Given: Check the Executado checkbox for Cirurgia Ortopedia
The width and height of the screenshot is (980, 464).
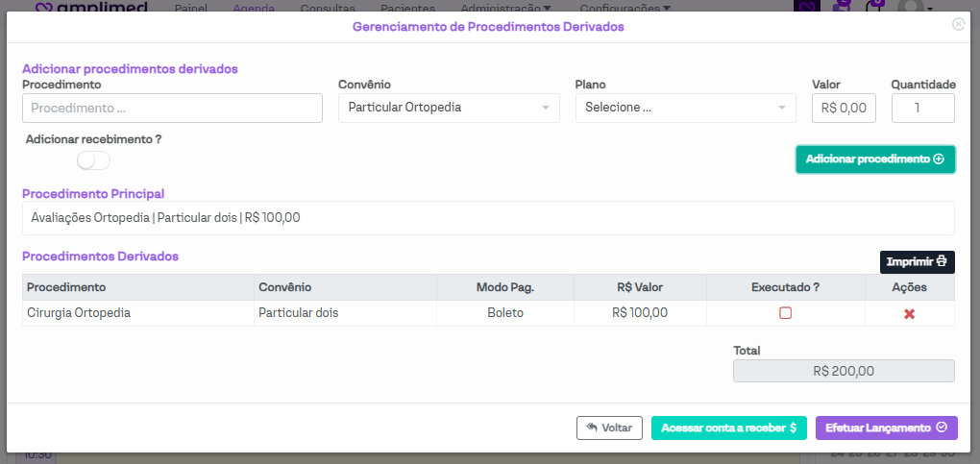Looking at the screenshot, I should 785,313.
